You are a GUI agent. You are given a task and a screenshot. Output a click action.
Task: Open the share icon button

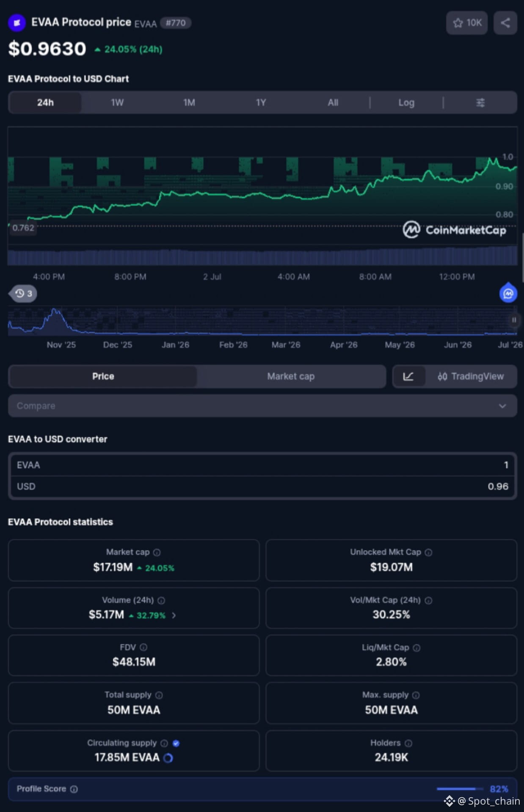(x=505, y=23)
